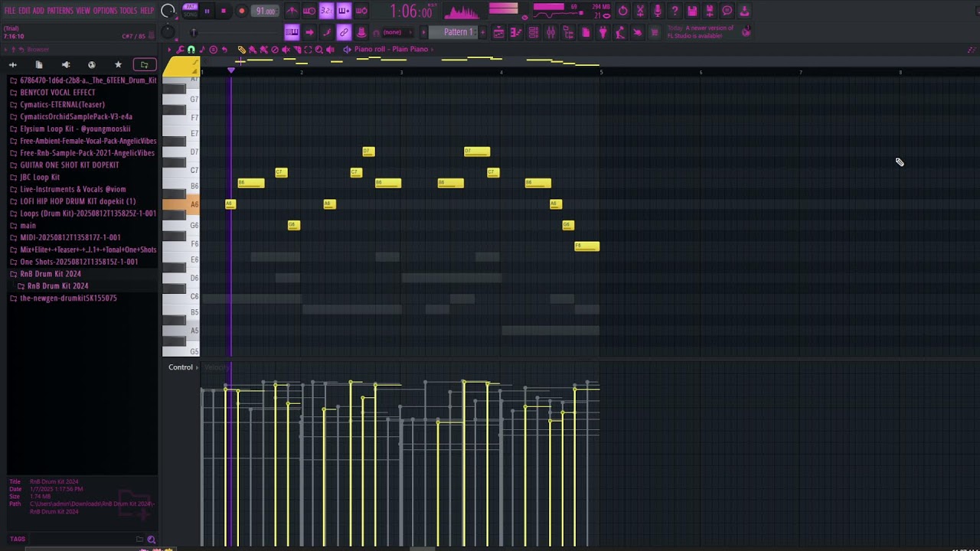The width and height of the screenshot is (980, 551).
Task: Toggle the 3-2-1 countdown before recording
Action: pyautogui.click(x=327, y=11)
